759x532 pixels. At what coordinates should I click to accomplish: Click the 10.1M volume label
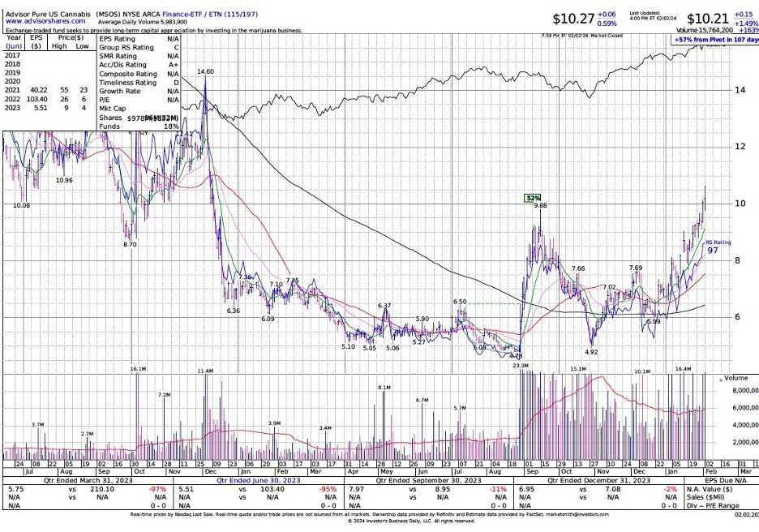(x=642, y=371)
